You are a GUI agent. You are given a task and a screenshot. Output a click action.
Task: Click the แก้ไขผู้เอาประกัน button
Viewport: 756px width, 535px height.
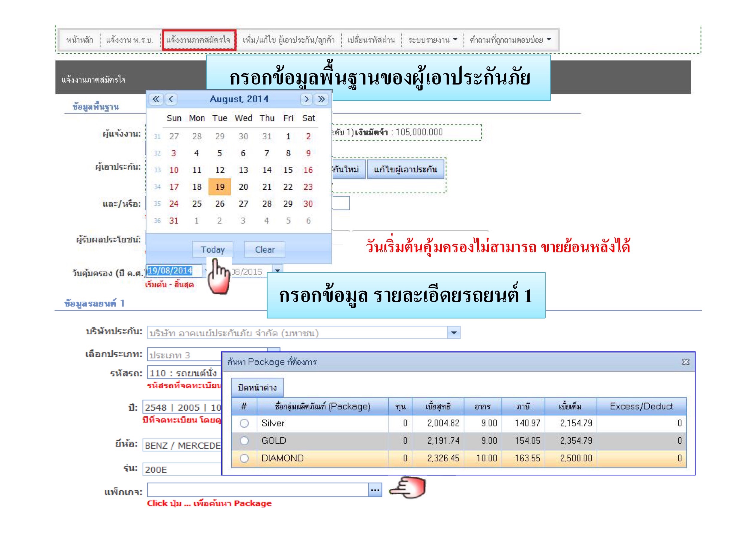tap(405, 169)
